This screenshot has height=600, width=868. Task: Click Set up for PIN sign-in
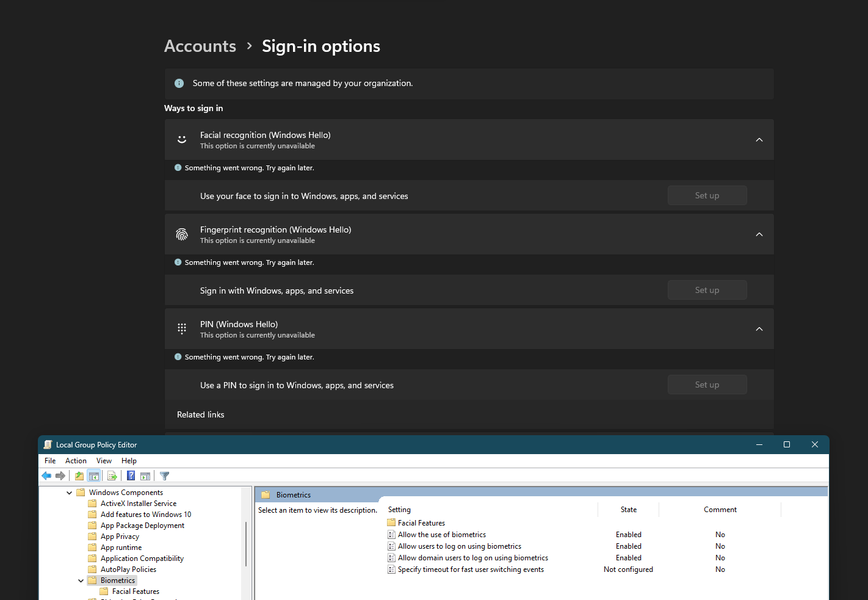tap(707, 385)
